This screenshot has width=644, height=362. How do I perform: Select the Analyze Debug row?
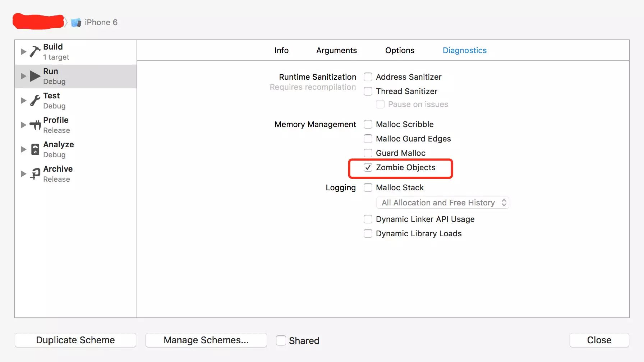pos(76,149)
